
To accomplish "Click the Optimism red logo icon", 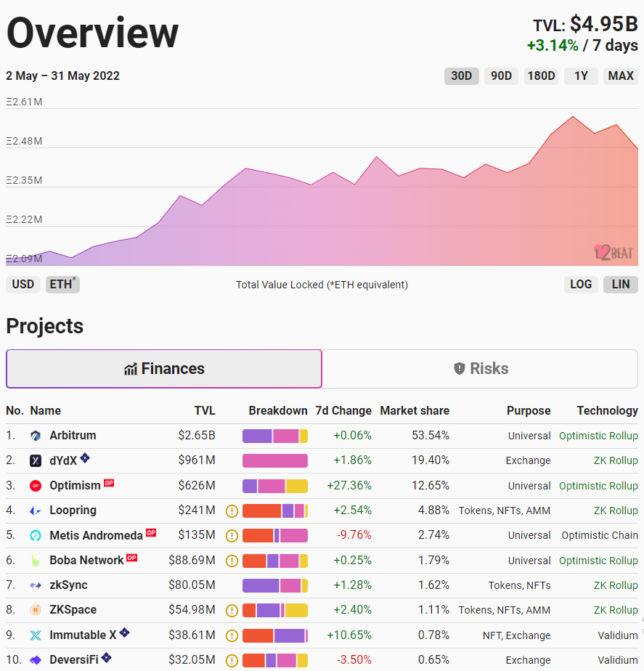I will pyautogui.click(x=36, y=485).
